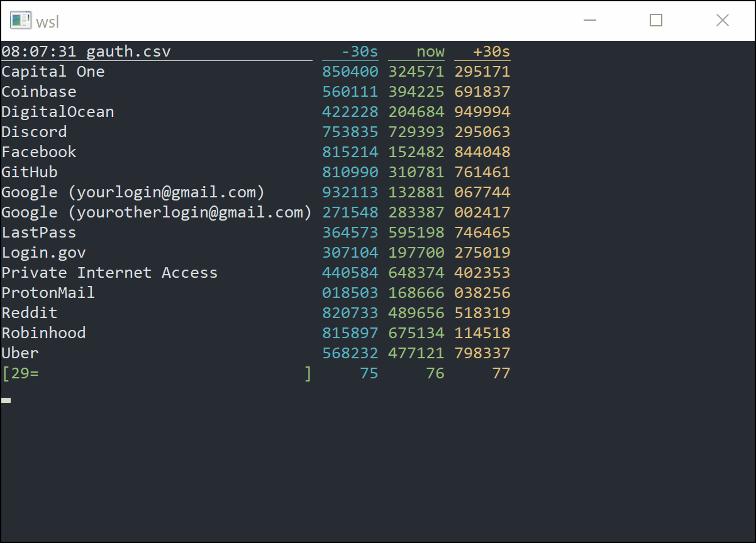The width and height of the screenshot is (756, 543).
Task: Select the 'Facebook' account label
Action: [39, 152]
